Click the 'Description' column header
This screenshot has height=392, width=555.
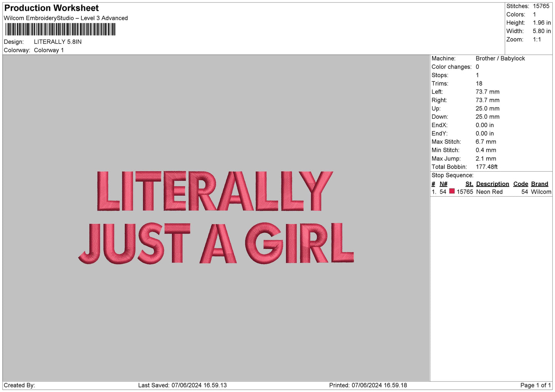pyautogui.click(x=492, y=184)
